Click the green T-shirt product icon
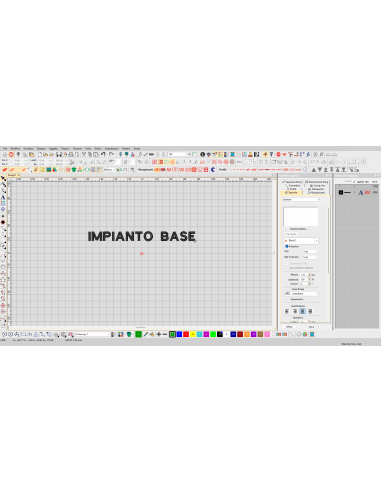Image resolution: width=381 pixels, height=492 pixels. tap(74, 170)
